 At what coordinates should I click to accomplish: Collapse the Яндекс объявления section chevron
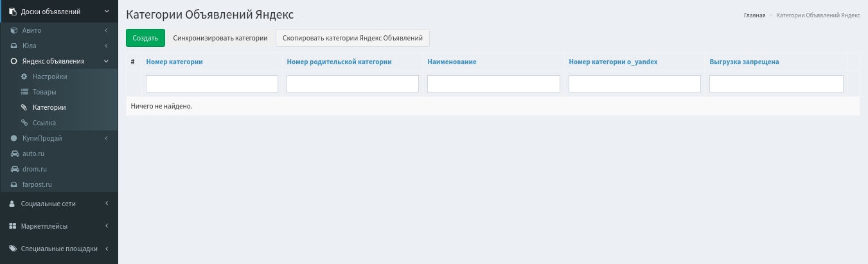106,61
